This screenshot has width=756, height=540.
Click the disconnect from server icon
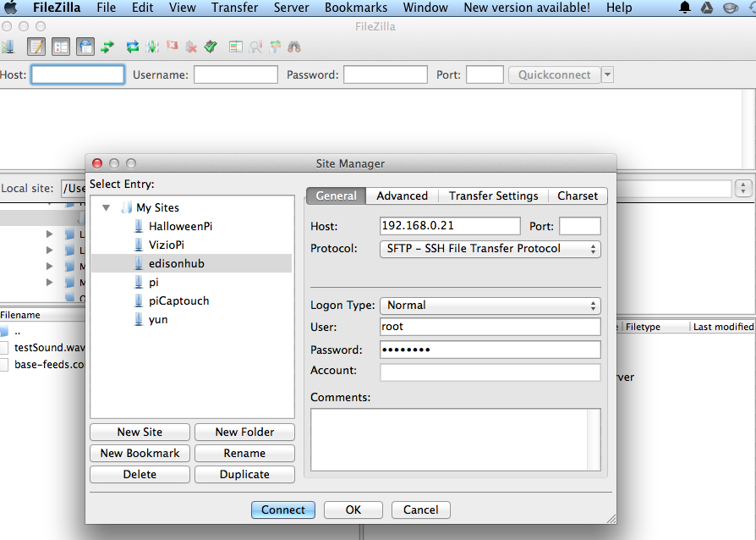click(191, 47)
